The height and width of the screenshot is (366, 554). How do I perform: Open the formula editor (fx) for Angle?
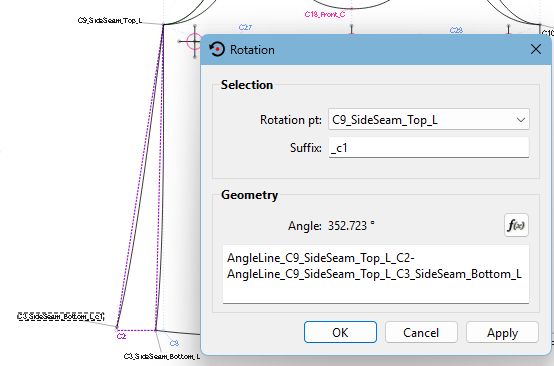[x=516, y=225]
